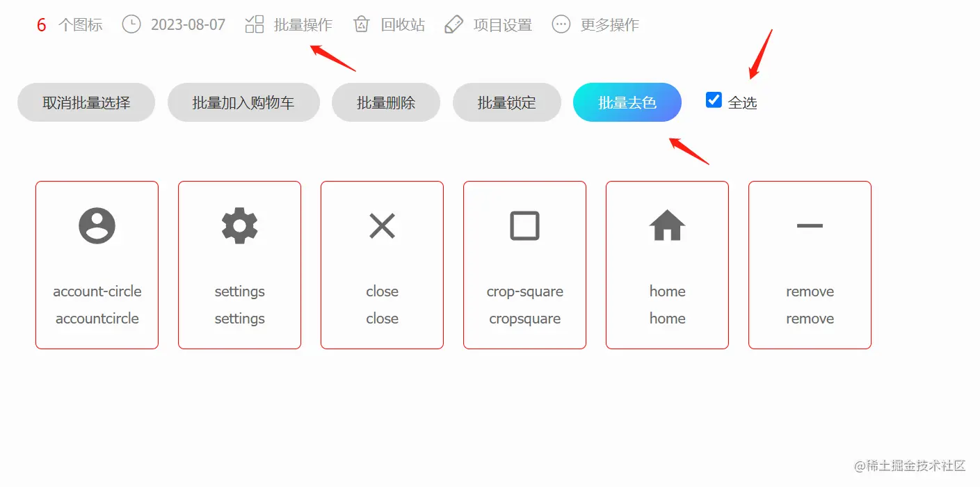Select the close X icon
Image resolution: width=980 pixels, height=487 pixels.
pyautogui.click(x=382, y=226)
